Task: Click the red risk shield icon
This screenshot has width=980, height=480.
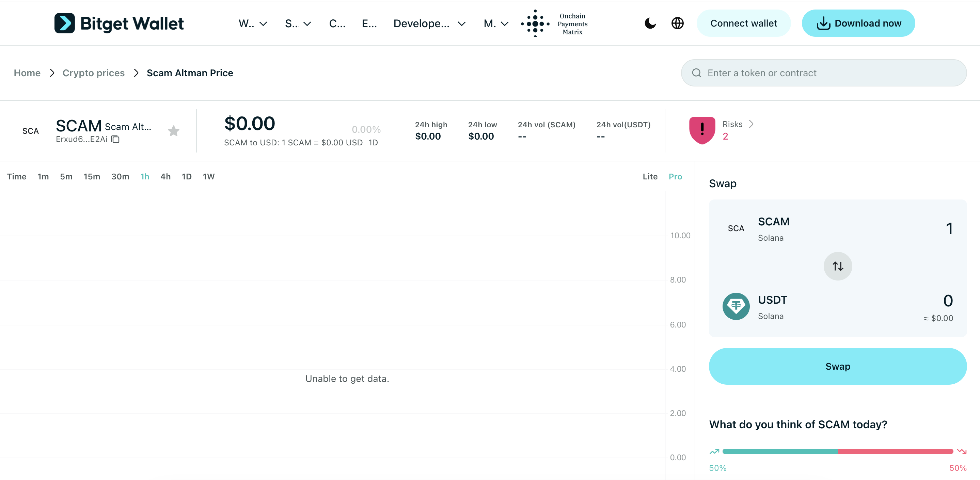Action: (x=702, y=130)
